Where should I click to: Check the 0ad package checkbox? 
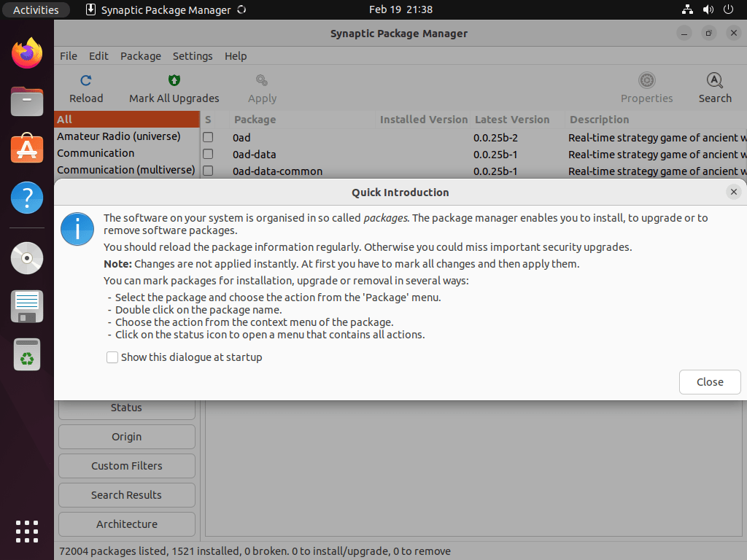(x=207, y=137)
